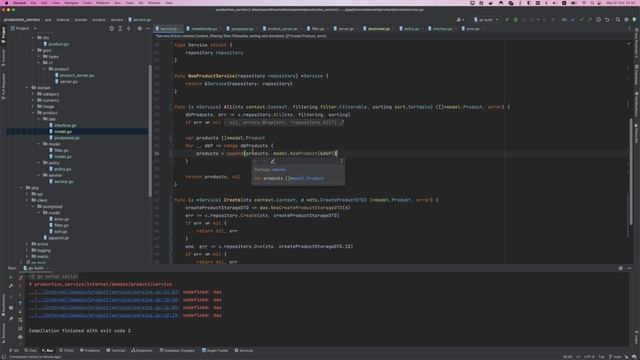Click the Show History clock icon

point(598,20)
